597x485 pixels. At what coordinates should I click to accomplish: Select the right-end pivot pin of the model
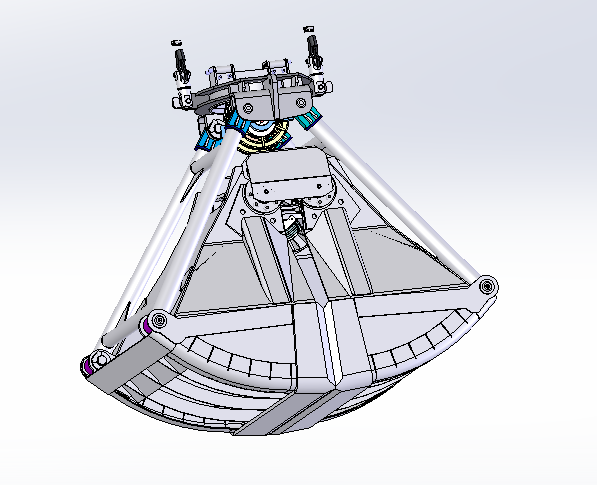pos(487,286)
